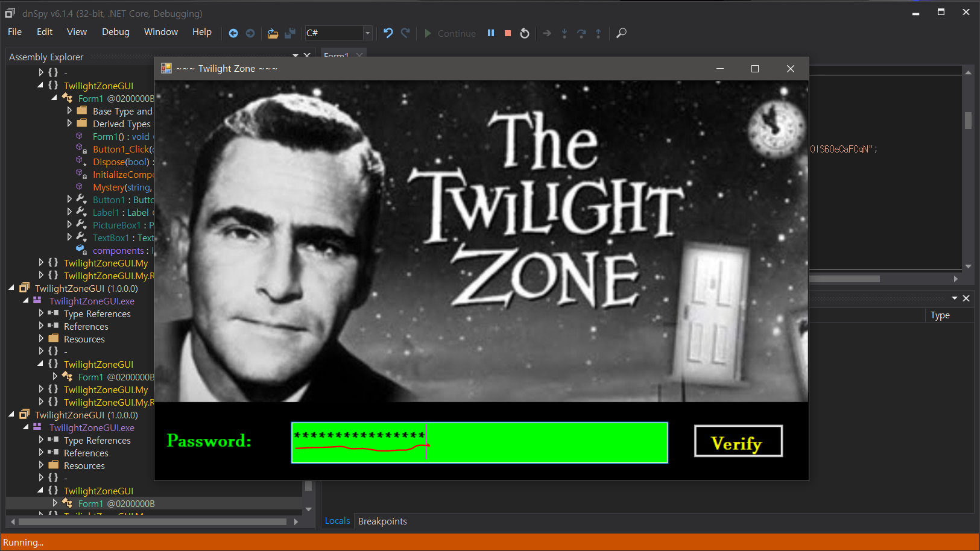Open an assembly with the folder icon
Screen dimensions: 980x551
click(x=273, y=33)
